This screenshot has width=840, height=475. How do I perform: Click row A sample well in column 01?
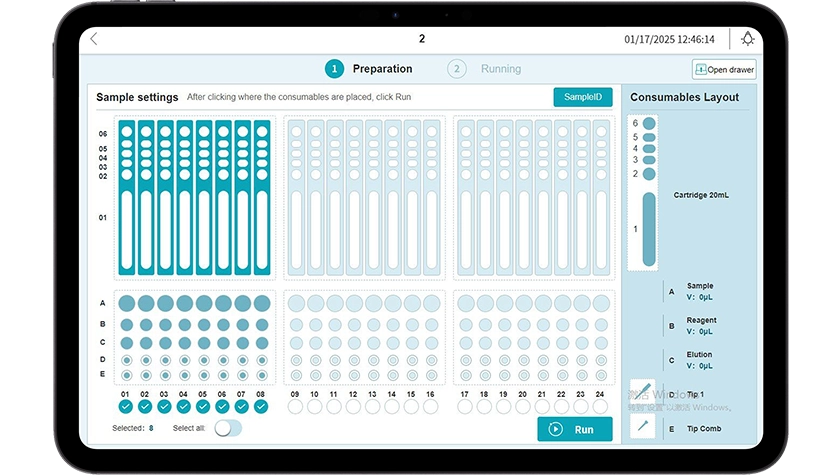click(x=126, y=303)
